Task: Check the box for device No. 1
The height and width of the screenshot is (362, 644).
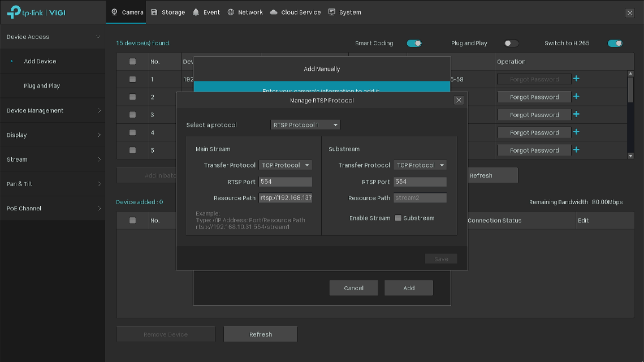Action: (132, 79)
